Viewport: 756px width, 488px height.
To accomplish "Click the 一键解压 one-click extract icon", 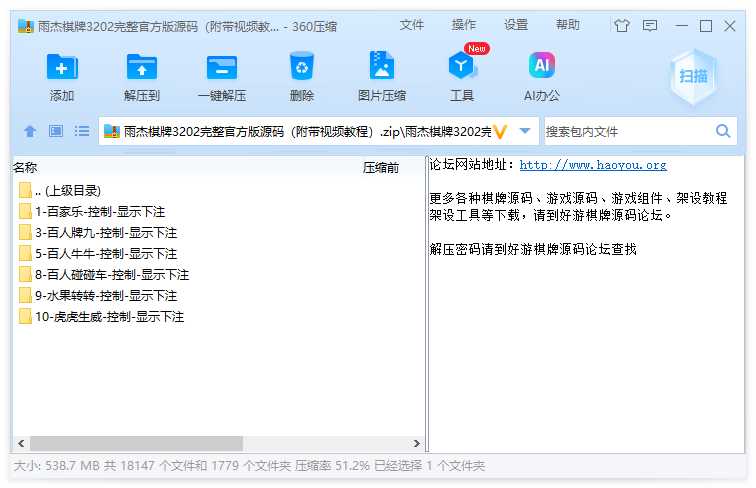I will (222, 67).
